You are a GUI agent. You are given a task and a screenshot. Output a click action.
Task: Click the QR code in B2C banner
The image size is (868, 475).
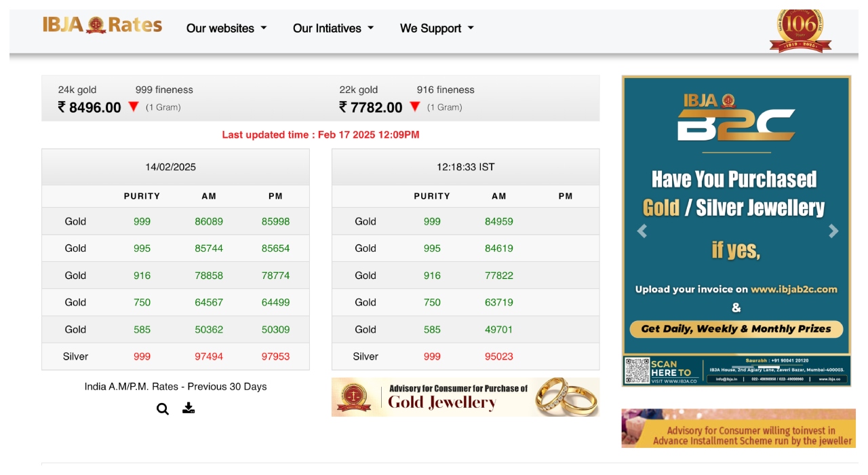coord(637,371)
